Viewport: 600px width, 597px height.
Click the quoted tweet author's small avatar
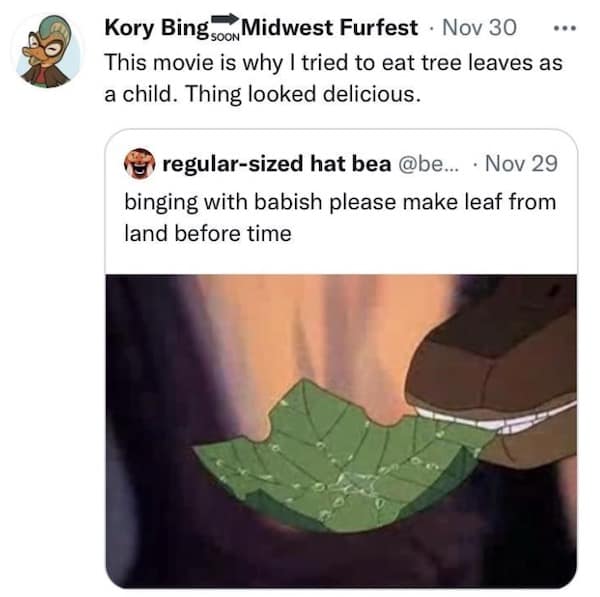tap(139, 163)
